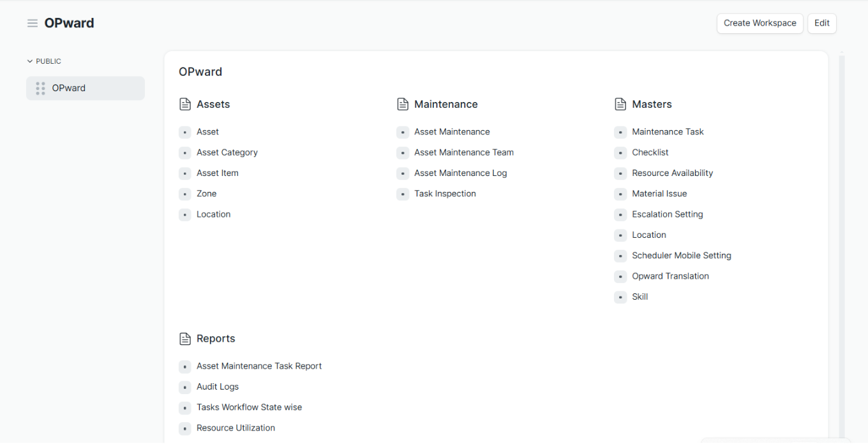Click the document icon next to Assets heading
Screen dimensions: 868x447
click(185, 105)
